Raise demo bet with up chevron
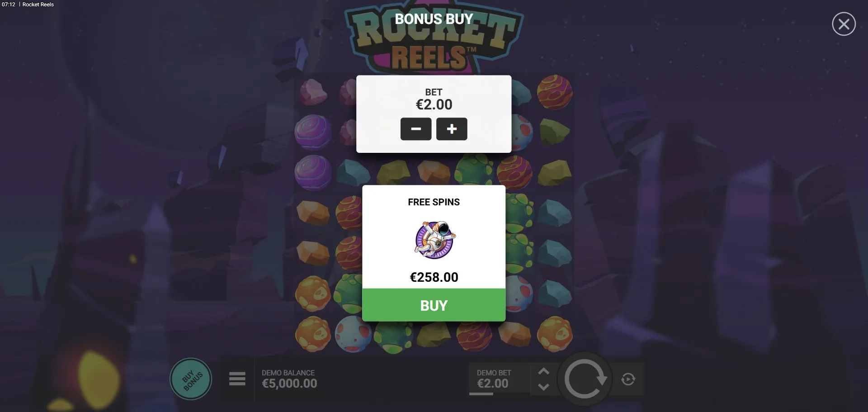Image resolution: width=868 pixels, height=412 pixels. coord(543,371)
